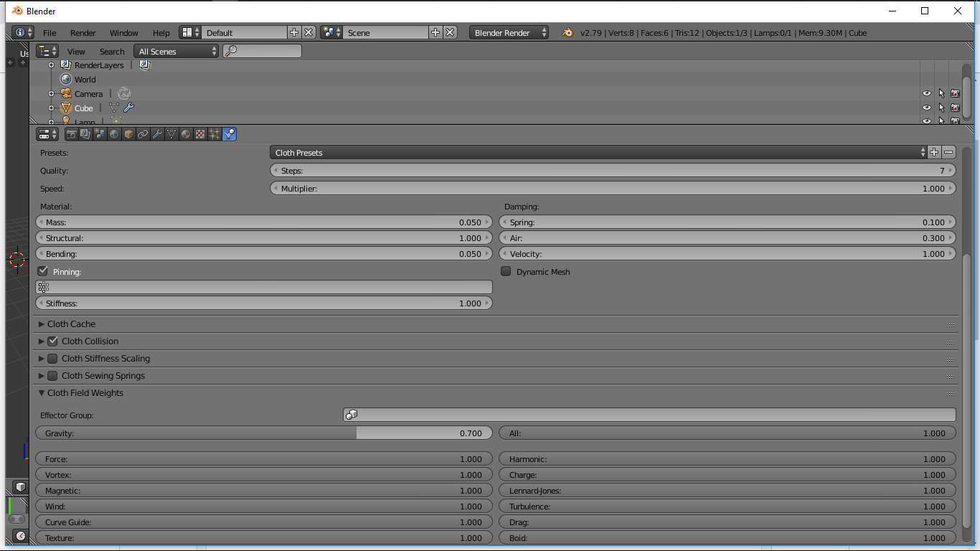Screen dimensions: 980x551
Task: Click the Gravity weight slider
Action: tap(264, 433)
